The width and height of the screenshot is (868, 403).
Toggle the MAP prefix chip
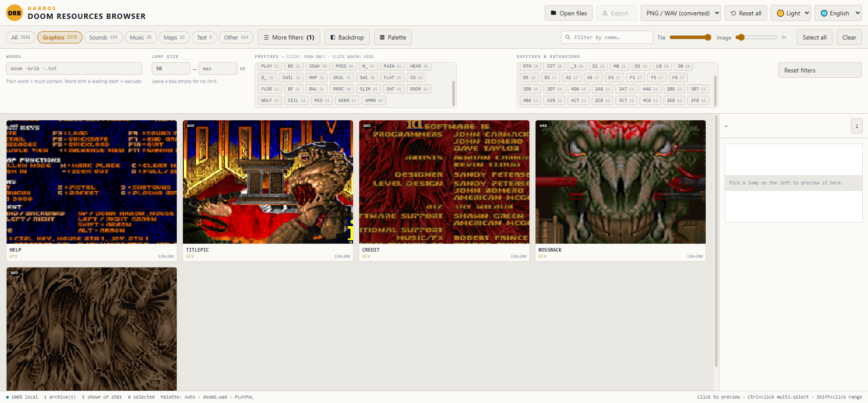click(x=316, y=78)
